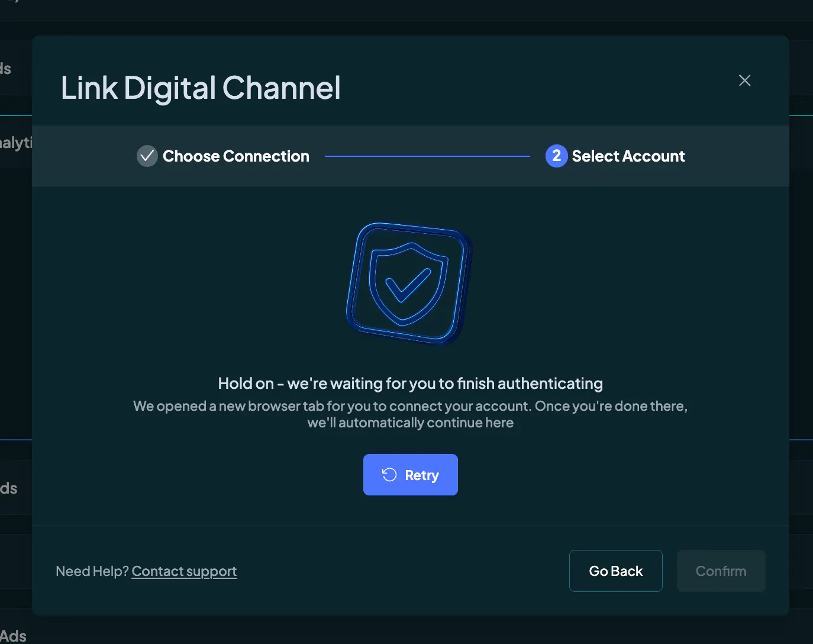This screenshot has width=813, height=644.
Task: Open the Contact support link
Action: click(x=184, y=571)
